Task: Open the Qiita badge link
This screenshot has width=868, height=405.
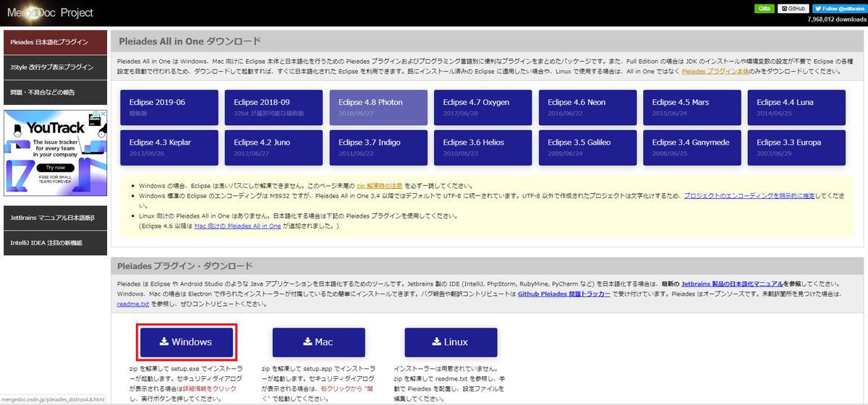Action: click(x=763, y=8)
